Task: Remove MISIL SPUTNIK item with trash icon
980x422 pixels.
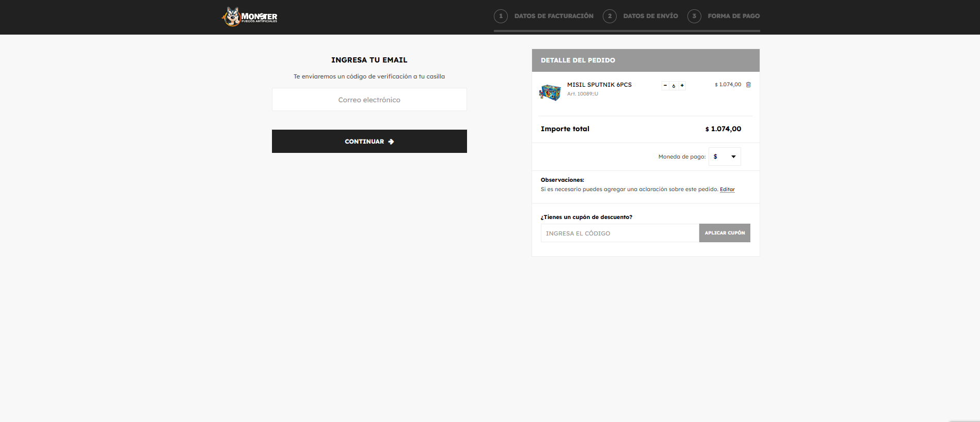Action: click(x=748, y=85)
